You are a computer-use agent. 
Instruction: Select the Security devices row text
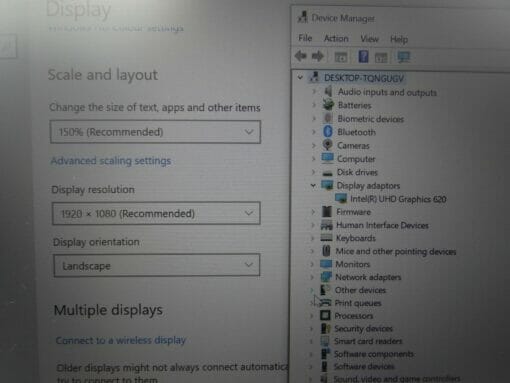[x=363, y=328]
